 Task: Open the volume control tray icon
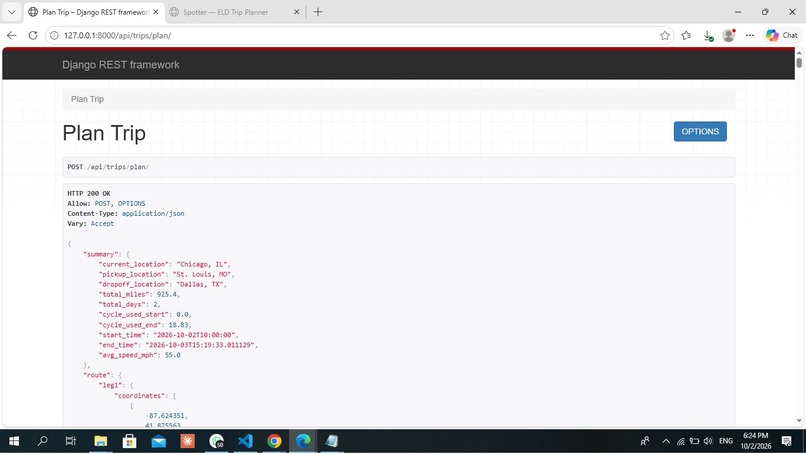[x=708, y=441]
